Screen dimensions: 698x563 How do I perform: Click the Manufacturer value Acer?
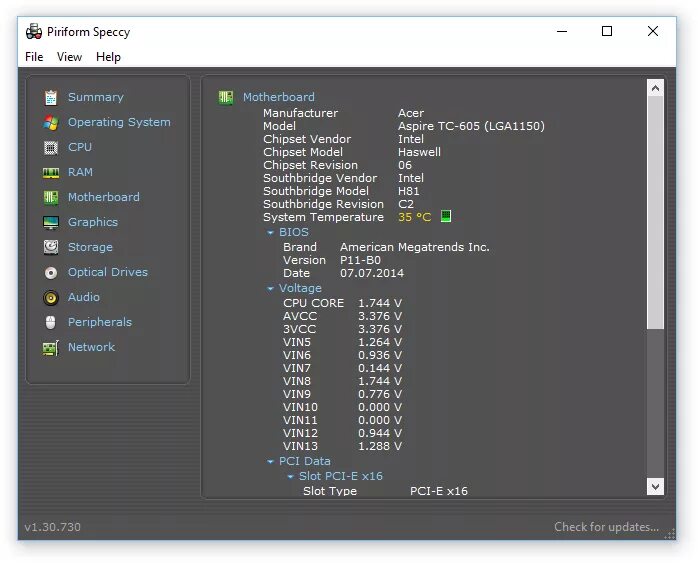click(x=411, y=113)
